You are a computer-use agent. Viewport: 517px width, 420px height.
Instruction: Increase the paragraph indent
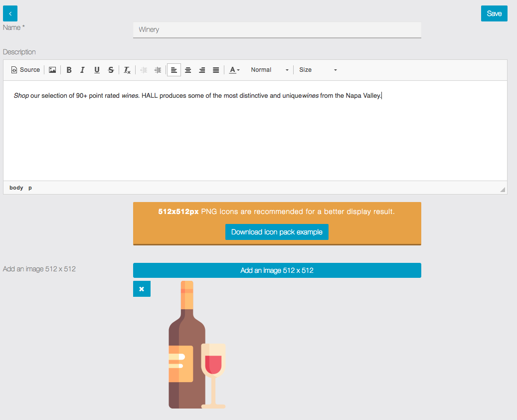158,70
